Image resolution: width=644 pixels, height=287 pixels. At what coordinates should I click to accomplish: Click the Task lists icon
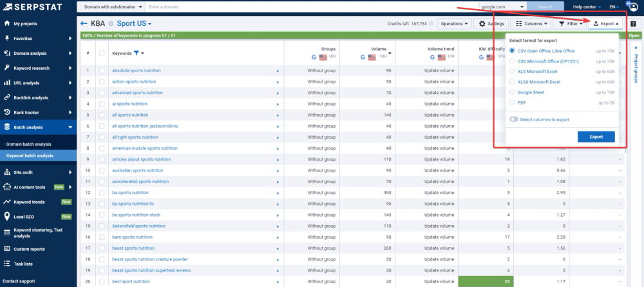point(7,264)
